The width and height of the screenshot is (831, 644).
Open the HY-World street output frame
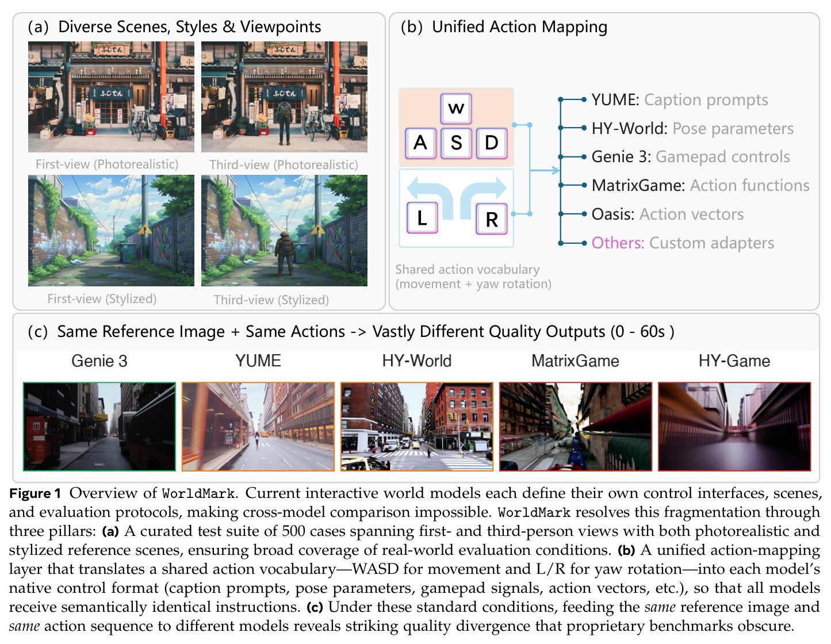[417, 427]
